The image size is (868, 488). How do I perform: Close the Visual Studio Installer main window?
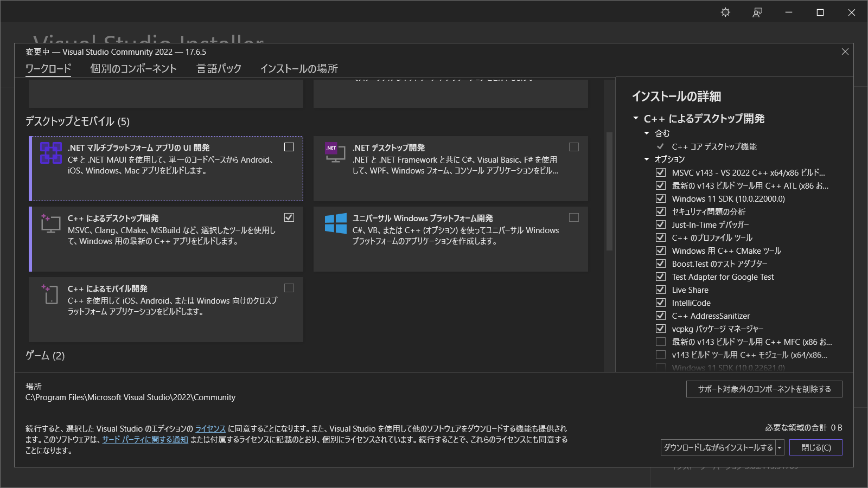coord(852,12)
